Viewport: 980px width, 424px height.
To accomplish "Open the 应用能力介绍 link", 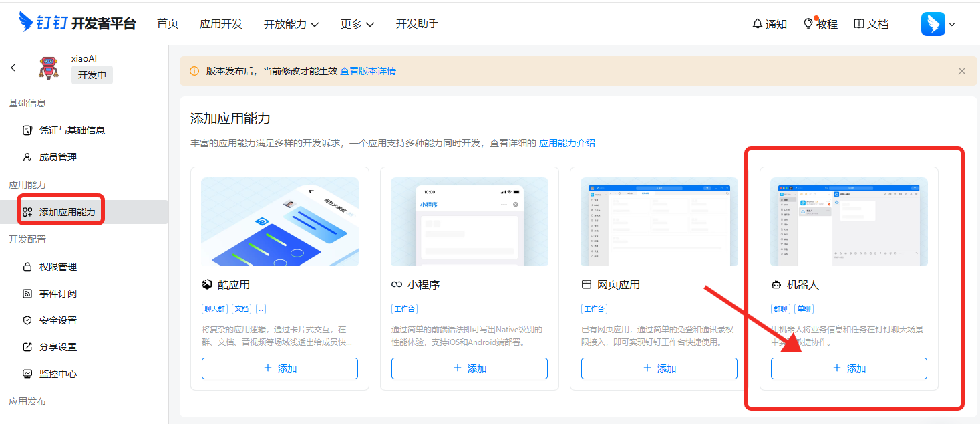I will [566, 143].
